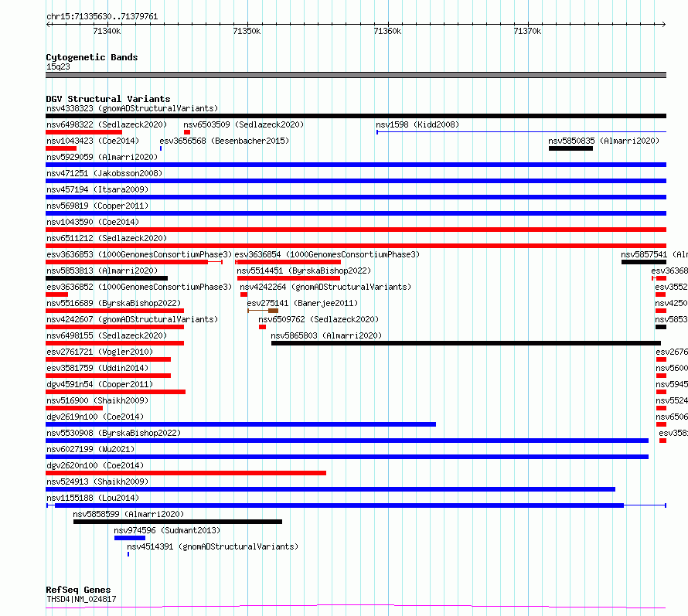This screenshot has width=688, height=616.
Task: Click the 71340k ruler tick label
Action: [x=107, y=31]
